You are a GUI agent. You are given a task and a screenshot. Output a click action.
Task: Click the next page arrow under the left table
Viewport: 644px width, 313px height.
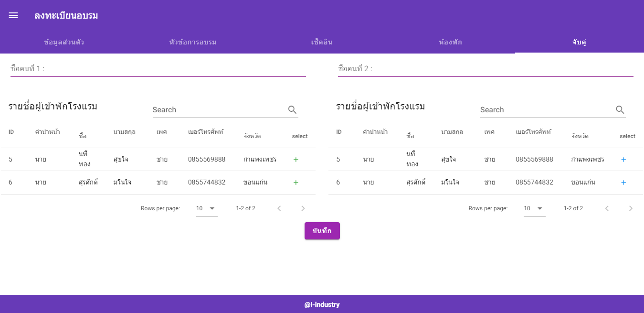(303, 208)
